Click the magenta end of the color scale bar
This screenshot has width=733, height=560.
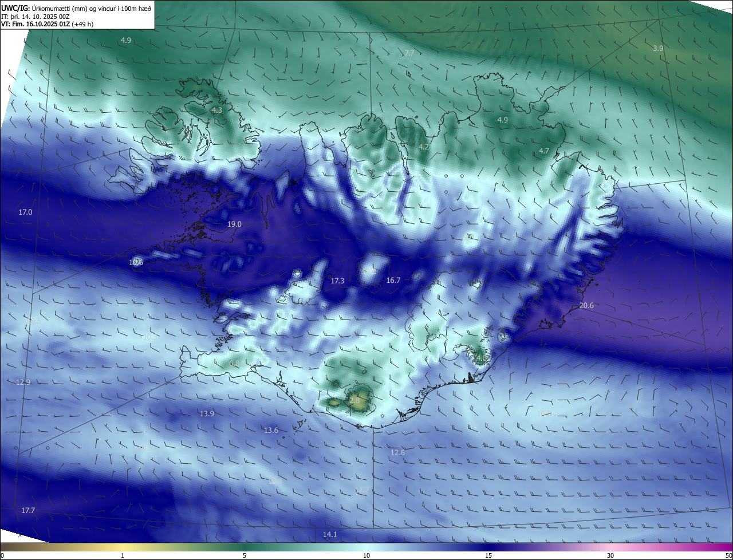723,547
